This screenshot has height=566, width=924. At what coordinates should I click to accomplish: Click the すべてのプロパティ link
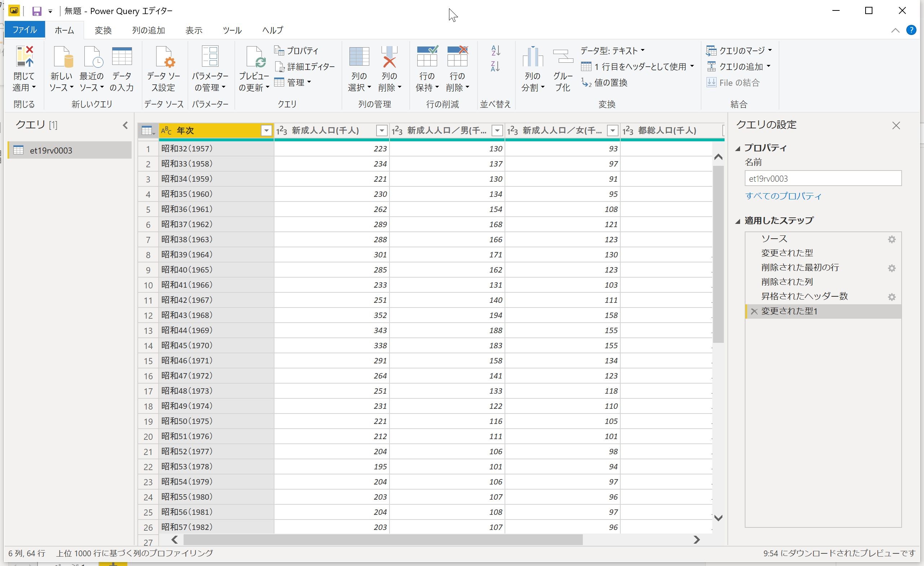(783, 196)
